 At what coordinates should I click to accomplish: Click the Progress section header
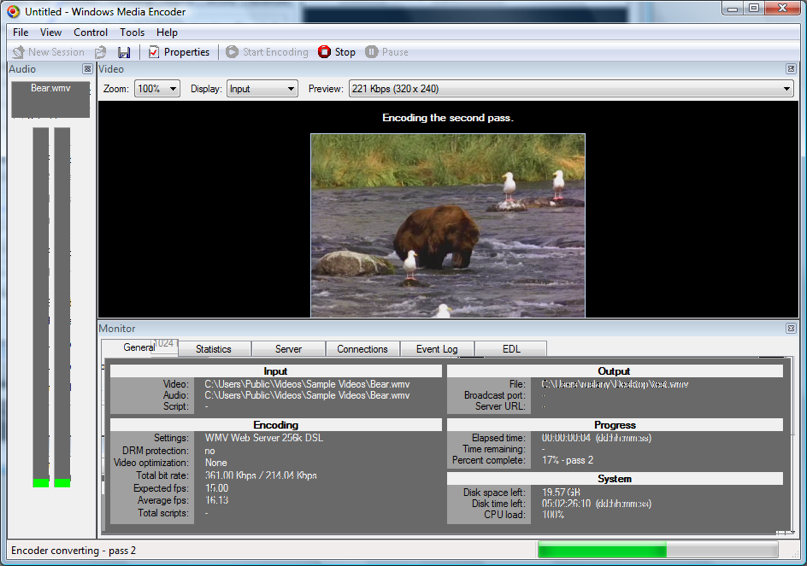click(x=615, y=425)
